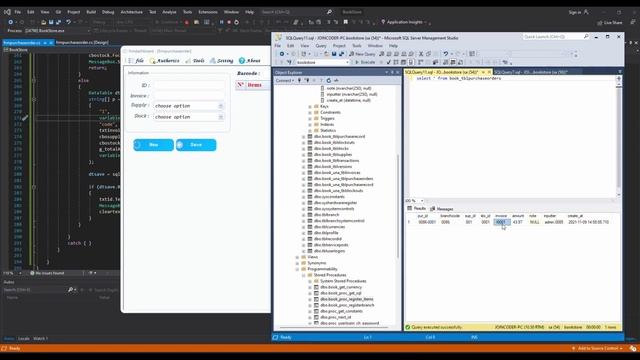
Task: Click the New button in BookStore form
Action: 153,145
